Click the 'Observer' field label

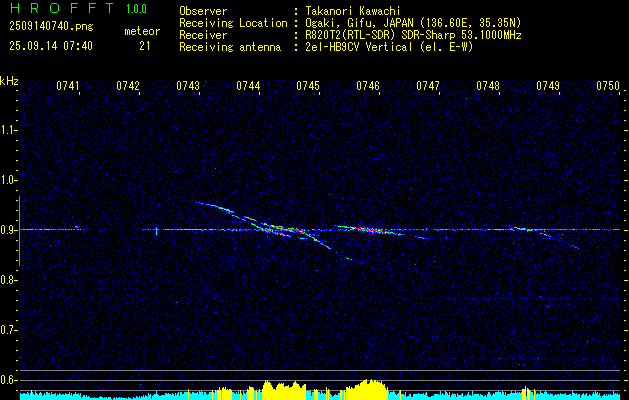point(203,12)
